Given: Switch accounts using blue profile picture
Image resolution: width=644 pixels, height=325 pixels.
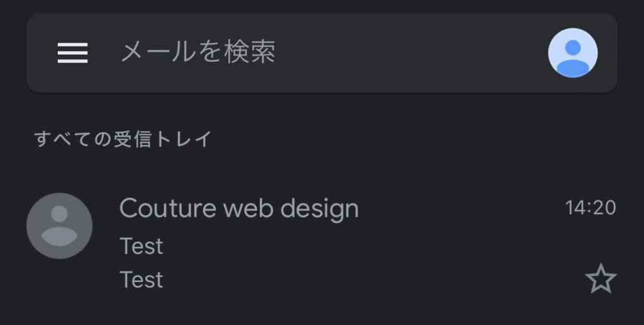Looking at the screenshot, I should point(572,53).
